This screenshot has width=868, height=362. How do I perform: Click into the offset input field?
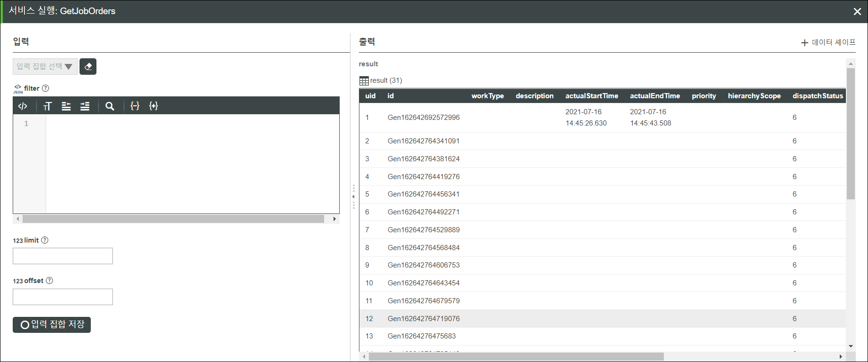coord(63,297)
